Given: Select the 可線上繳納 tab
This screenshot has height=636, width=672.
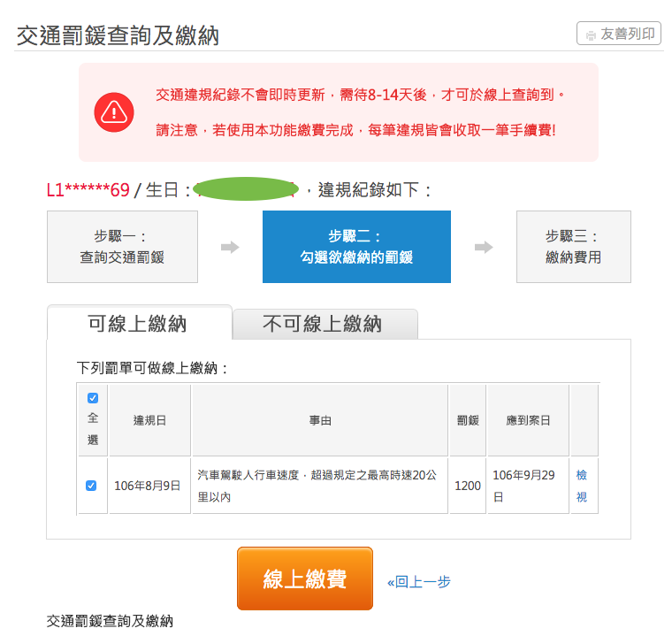Looking at the screenshot, I should (138, 324).
